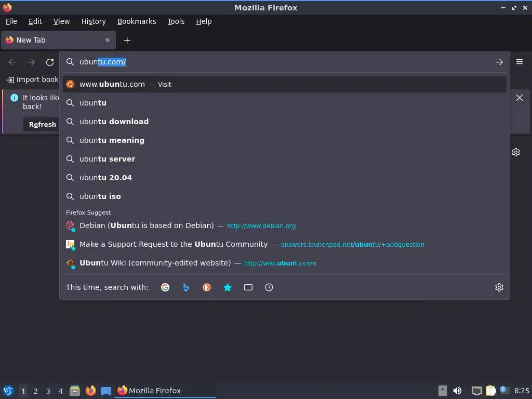Select the plain "ubuntu" search suggestion
Image resolution: width=532 pixels, height=399 pixels.
(x=285, y=103)
